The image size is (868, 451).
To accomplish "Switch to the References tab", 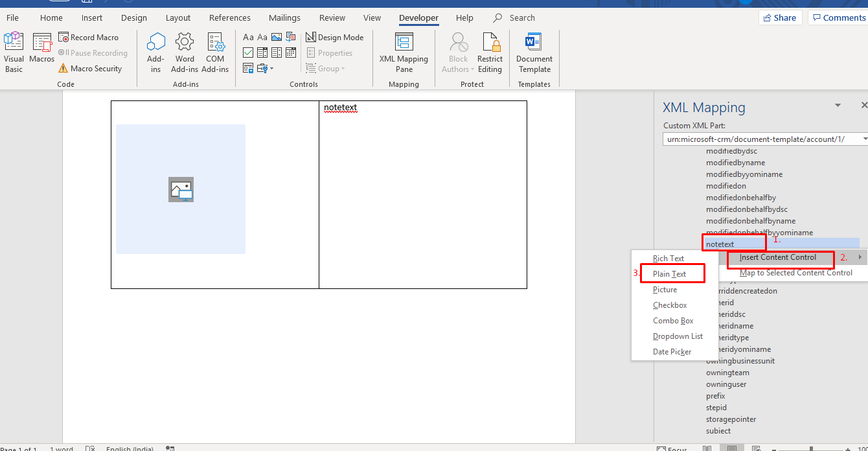I will pos(229,18).
